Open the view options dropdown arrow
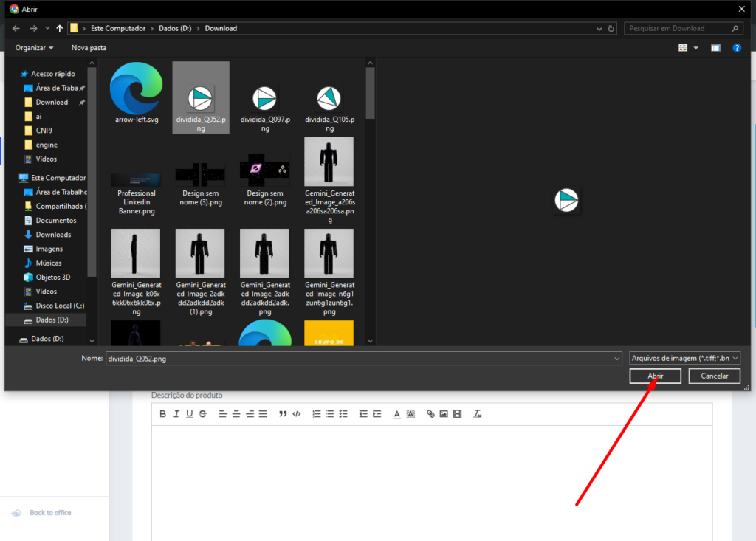The height and width of the screenshot is (541, 756). [695, 48]
